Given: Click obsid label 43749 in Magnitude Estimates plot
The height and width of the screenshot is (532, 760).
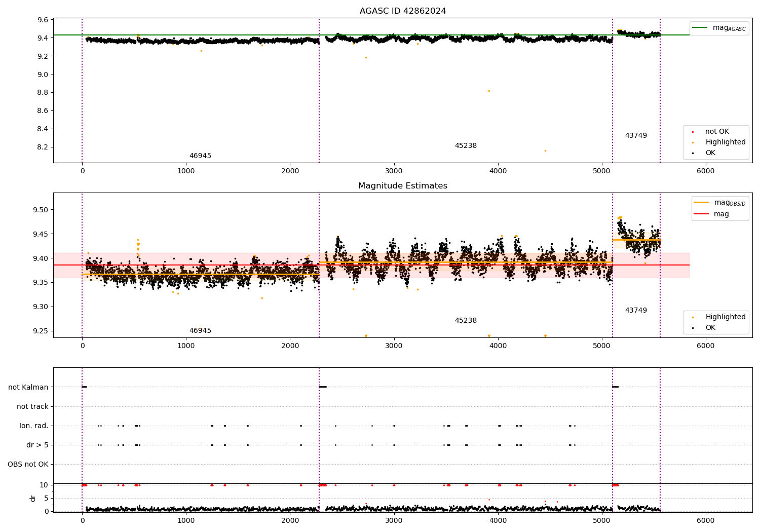Looking at the screenshot, I should (636, 311).
